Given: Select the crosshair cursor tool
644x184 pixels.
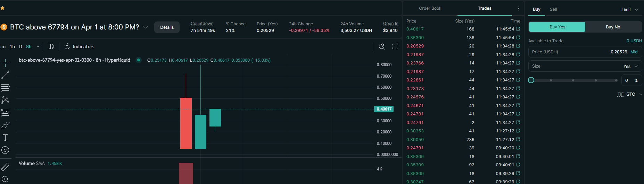Looking at the screenshot, I should point(5,63).
